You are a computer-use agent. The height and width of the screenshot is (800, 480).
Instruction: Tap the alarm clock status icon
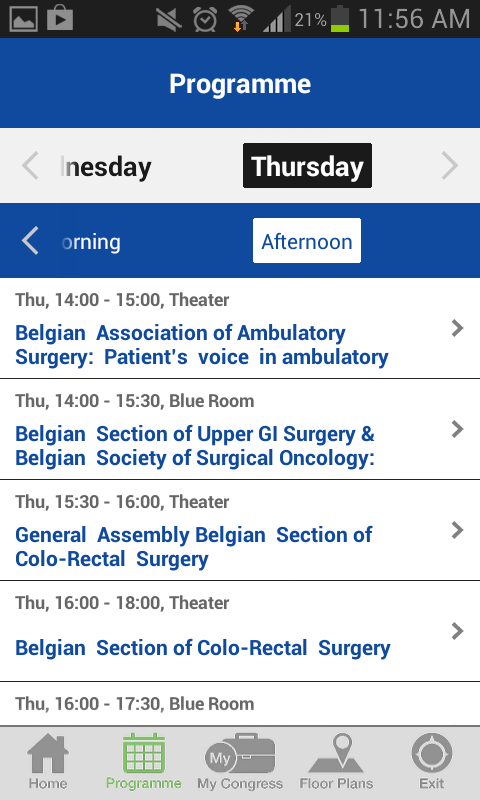pyautogui.click(x=205, y=19)
